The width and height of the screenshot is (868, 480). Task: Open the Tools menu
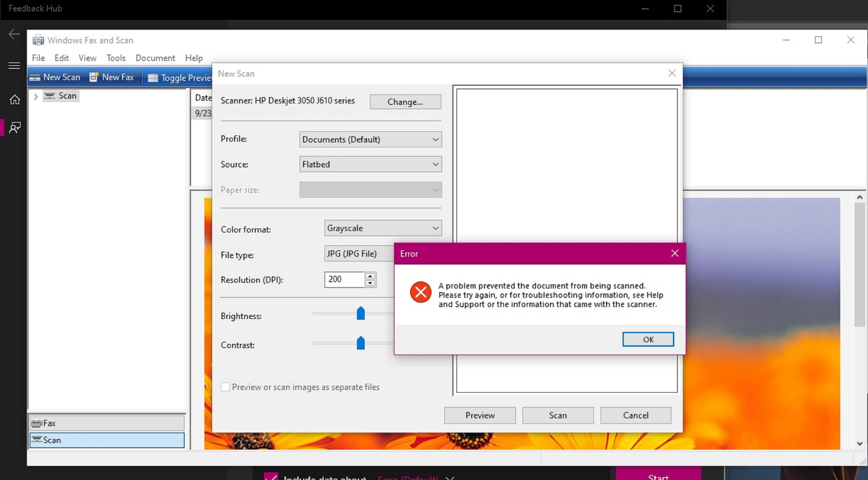[116, 58]
